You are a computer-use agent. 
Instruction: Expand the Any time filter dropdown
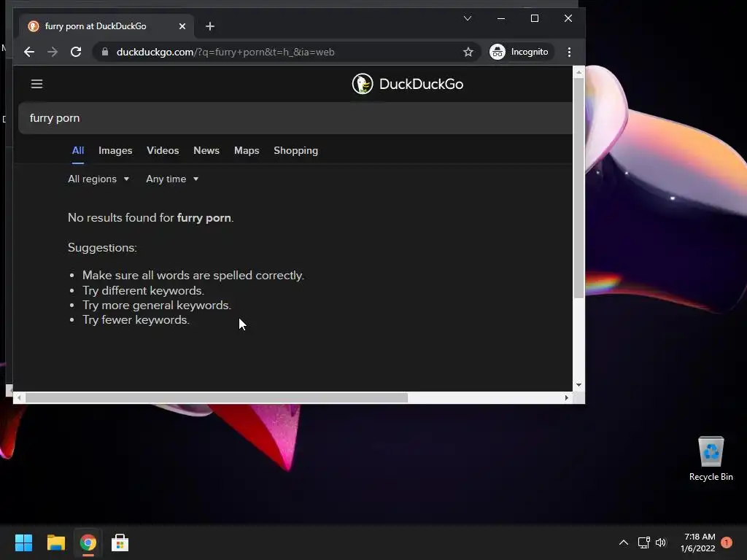(x=172, y=179)
